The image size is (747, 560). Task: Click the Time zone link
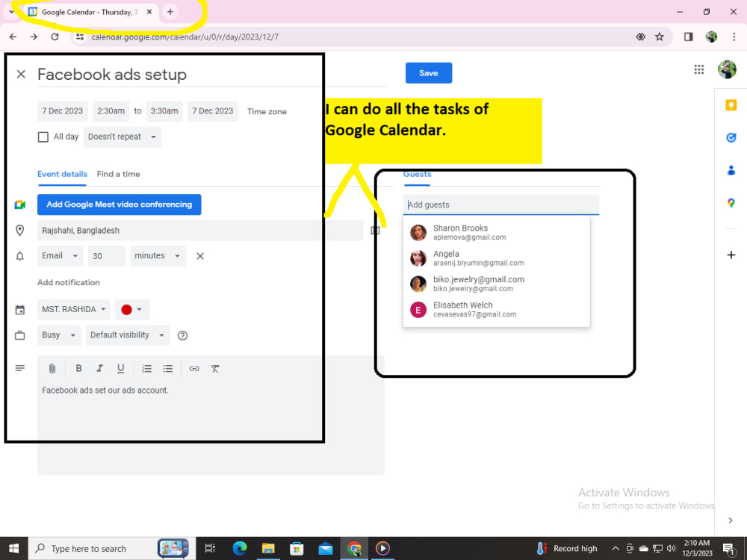(x=267, y=111)
